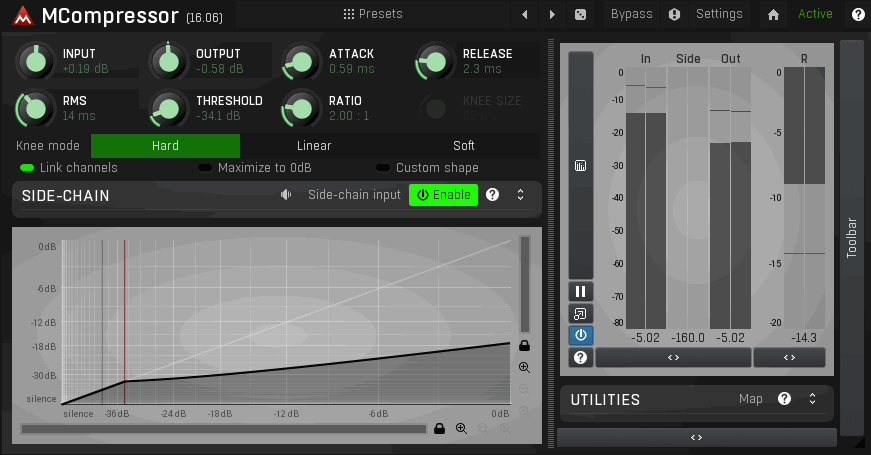
Task: Load the next preset arrow
Action: tap(552, 14)
